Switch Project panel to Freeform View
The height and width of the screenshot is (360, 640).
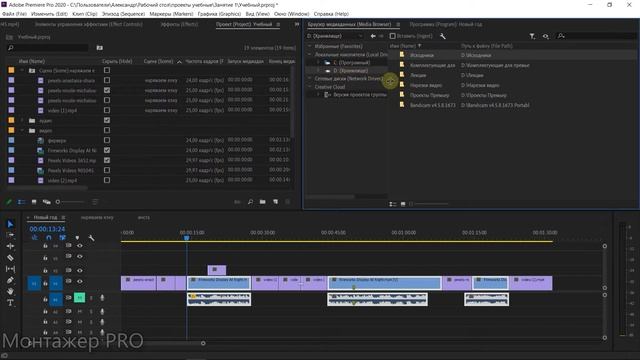[x=47, y=202]
